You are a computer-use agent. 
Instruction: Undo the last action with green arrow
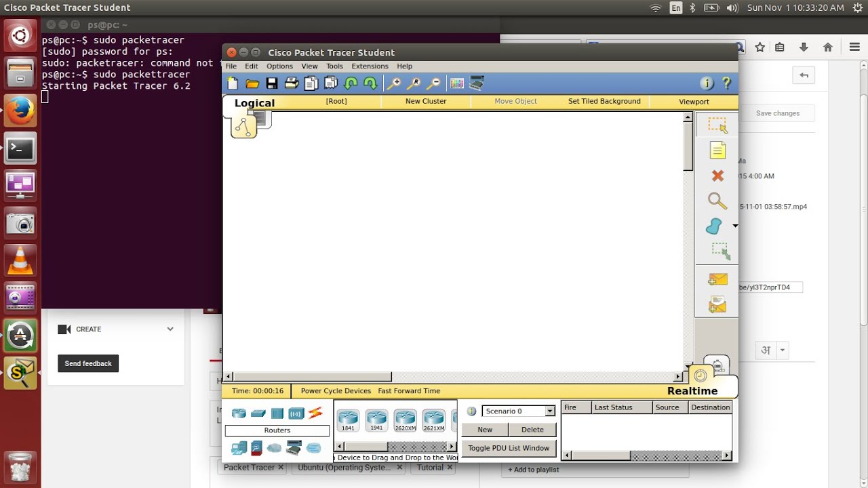351,83
